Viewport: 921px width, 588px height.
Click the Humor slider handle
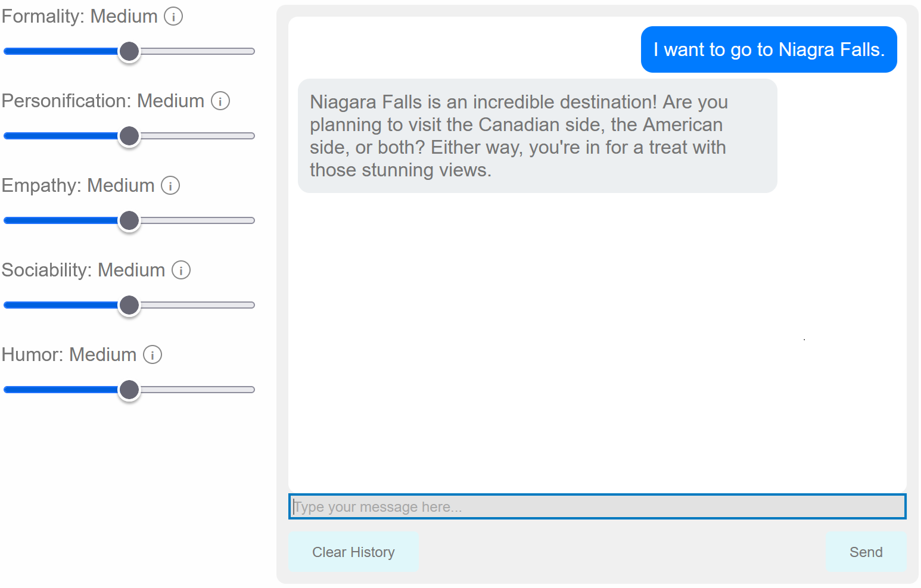point(129,390)
